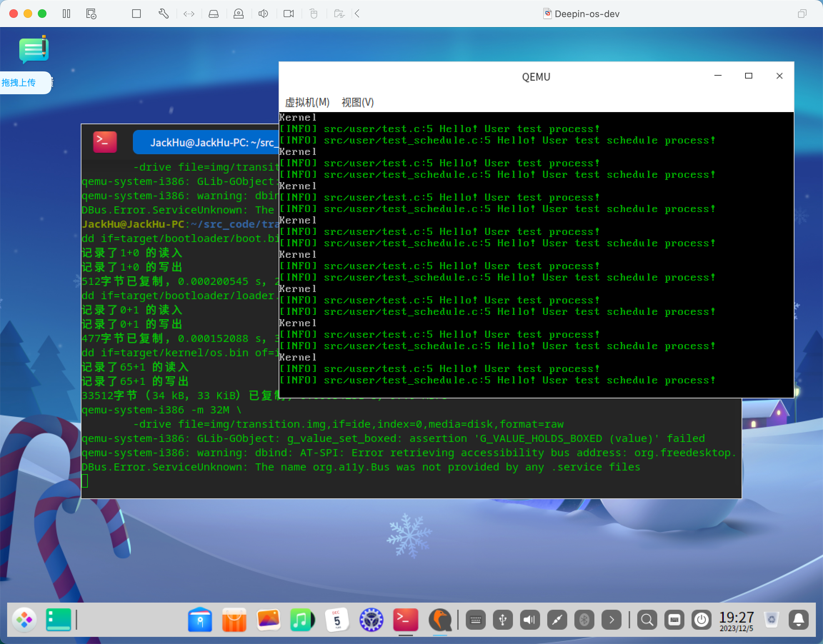
Task: Click the stop (square) icon in VM toolbar
Action: click(x=136, y=14)
